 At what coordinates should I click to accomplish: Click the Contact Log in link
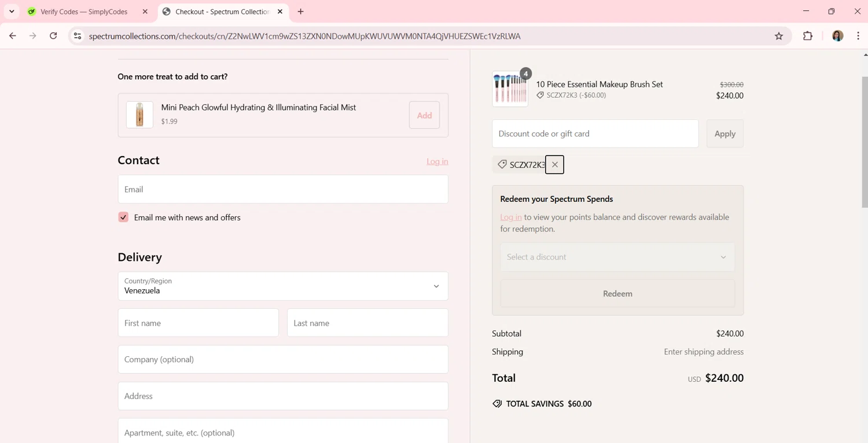(x=437, y=161)
